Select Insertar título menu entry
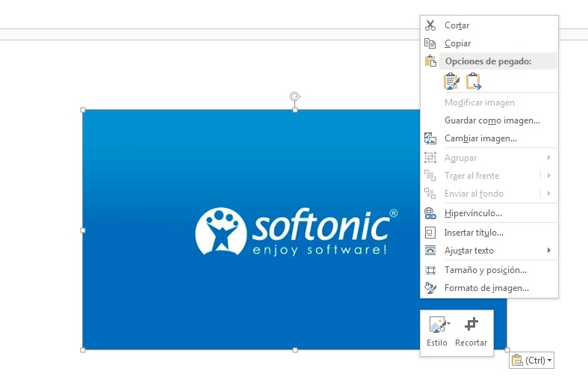The image size is (588, 380). pos(474,233)
